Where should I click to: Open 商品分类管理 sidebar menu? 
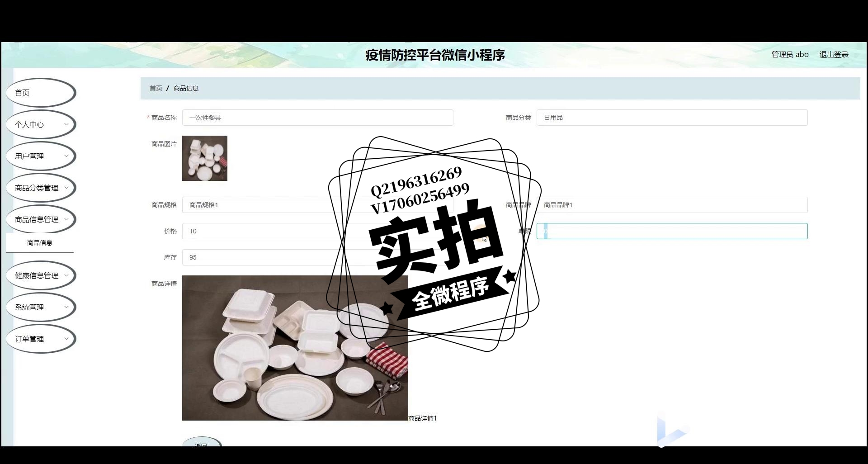tap(41, 188)
